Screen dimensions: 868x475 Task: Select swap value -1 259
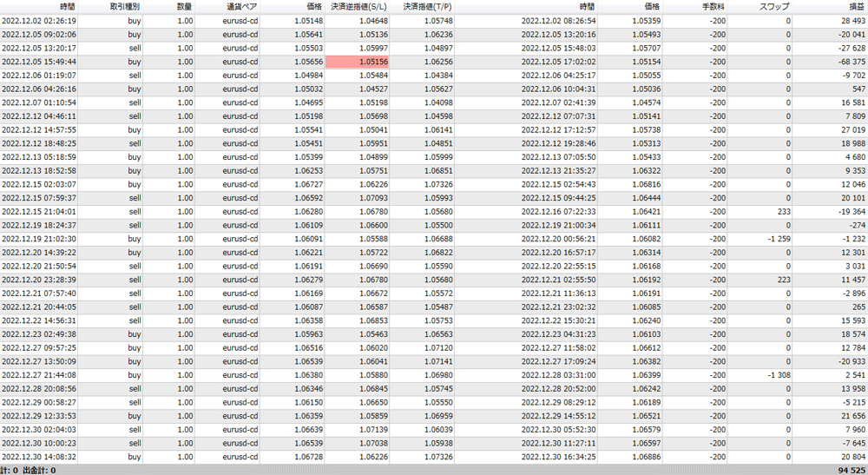(x=779, y=239)
